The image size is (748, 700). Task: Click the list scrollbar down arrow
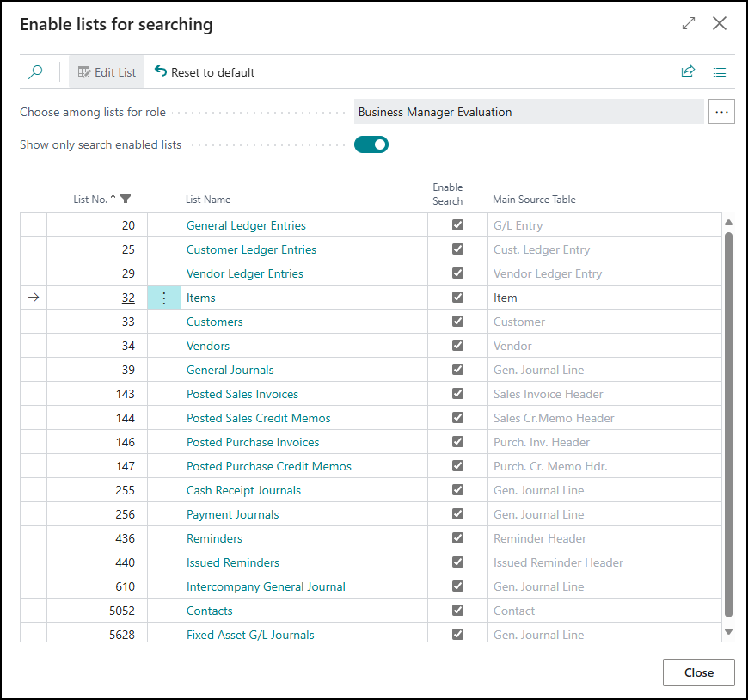click(728, 631)
